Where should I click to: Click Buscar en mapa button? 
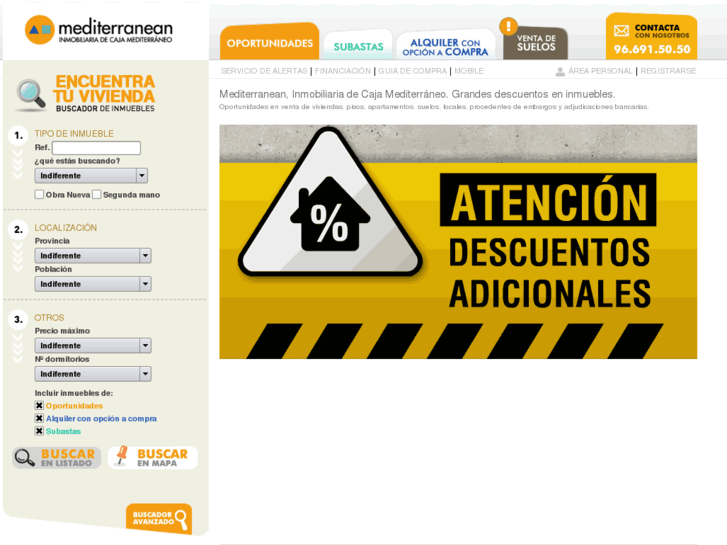pyautogui.click(x=153, y=457)
